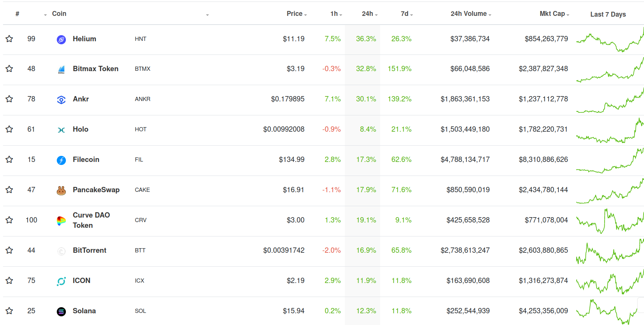644x325 pixels.
Task: Open Curve DAO Token's 7-day sparkline
Action: pyautogui.click(x=610, y=221)
